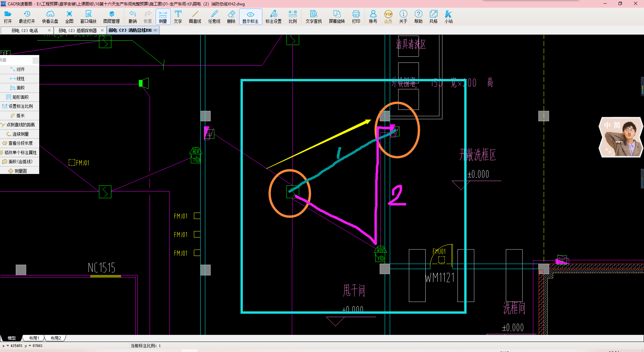Choose 面积 area measurement
The width and height of the screenshot is (644, 352).
[x=19, y=88]
